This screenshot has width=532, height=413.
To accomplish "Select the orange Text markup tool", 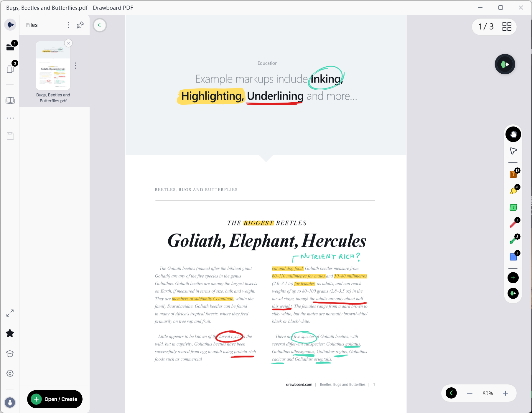I will point(513,174).
